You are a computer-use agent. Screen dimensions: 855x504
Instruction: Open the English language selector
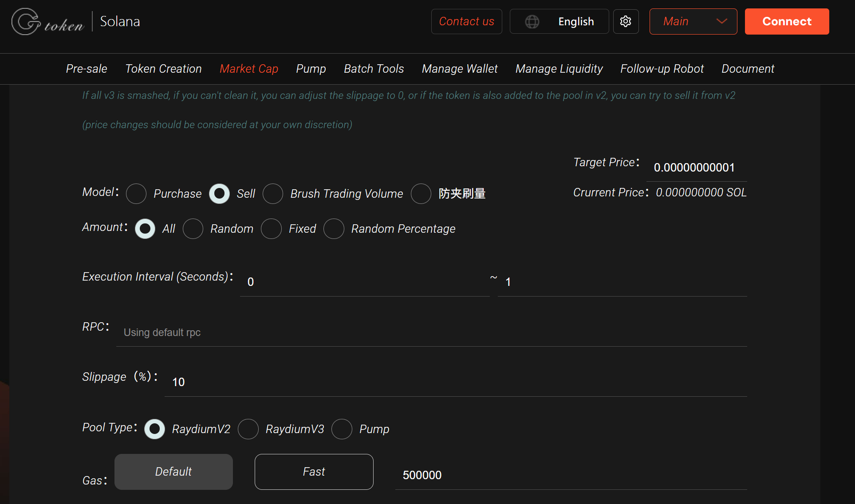575,21
